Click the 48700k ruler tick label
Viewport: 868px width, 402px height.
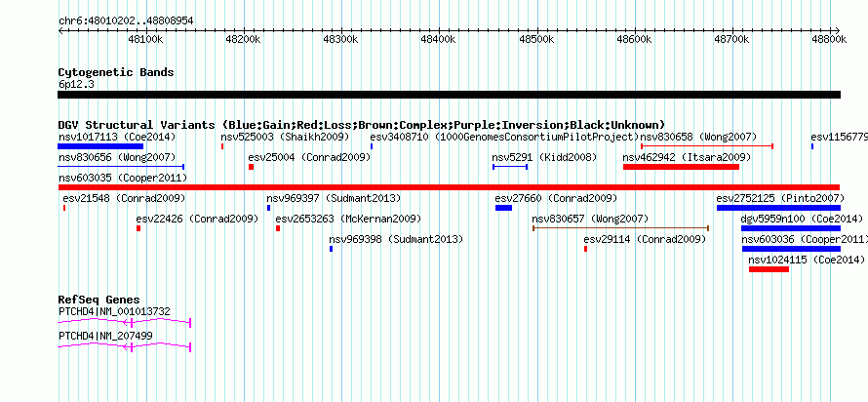732,39
